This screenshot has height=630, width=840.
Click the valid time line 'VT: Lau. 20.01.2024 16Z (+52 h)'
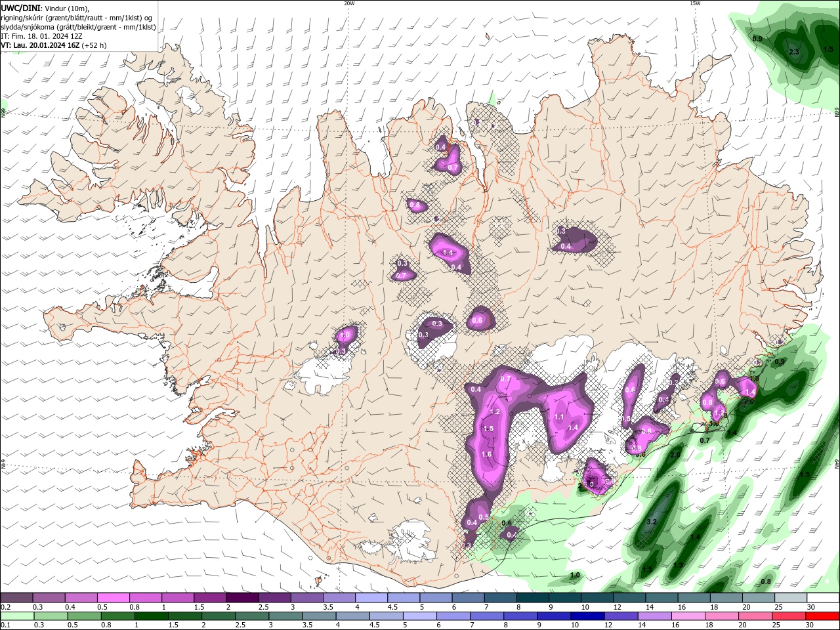pyautogui.click(x=53, y=45)
